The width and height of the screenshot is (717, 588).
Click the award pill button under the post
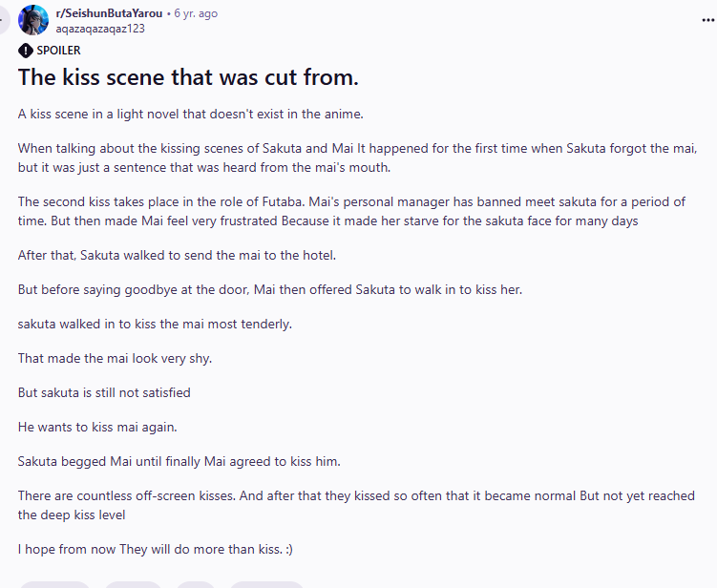[196, 584]
